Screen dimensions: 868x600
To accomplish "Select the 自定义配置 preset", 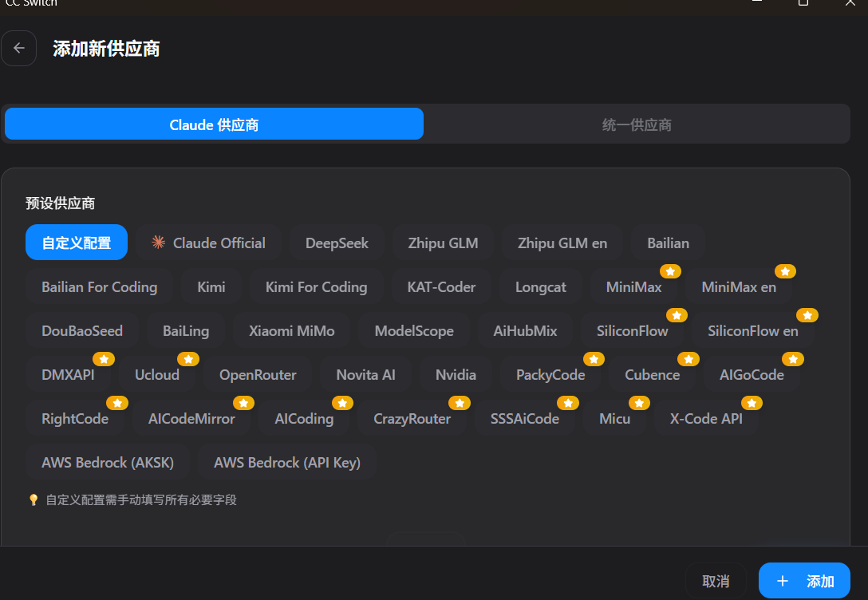I will pos(77,243).
